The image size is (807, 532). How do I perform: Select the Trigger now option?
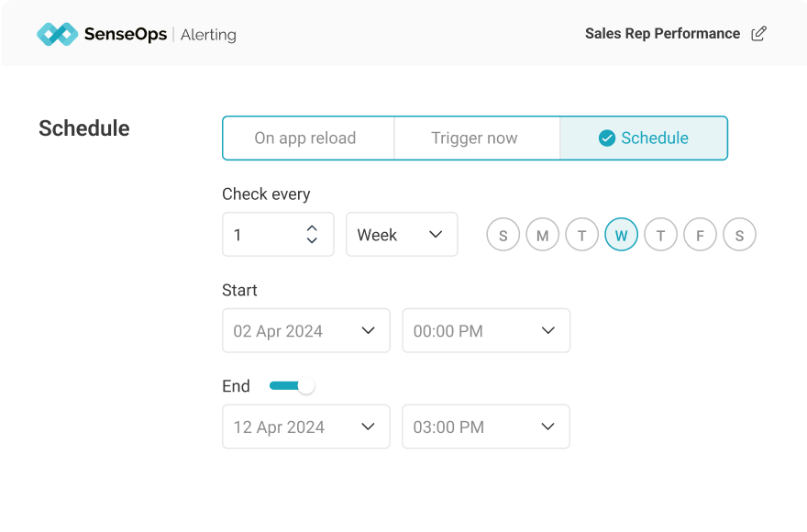click(x=477, y=138)
